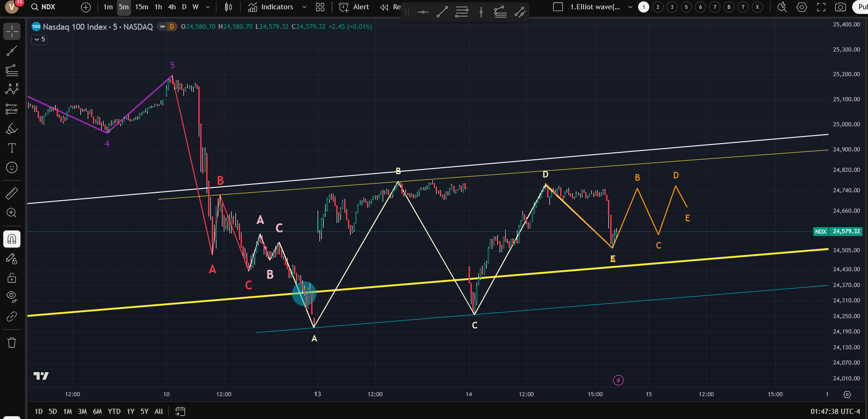Take a chart snapshot with camera icon
Viewport: 868px width, 419px height.
[x=840, y=7]
